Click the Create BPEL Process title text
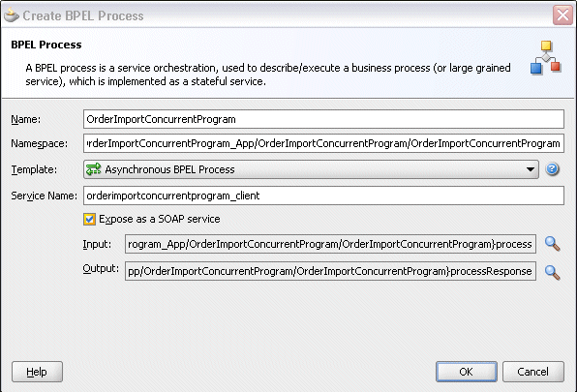The height and width of the screenshot is (392, 577). click(83, 15)
